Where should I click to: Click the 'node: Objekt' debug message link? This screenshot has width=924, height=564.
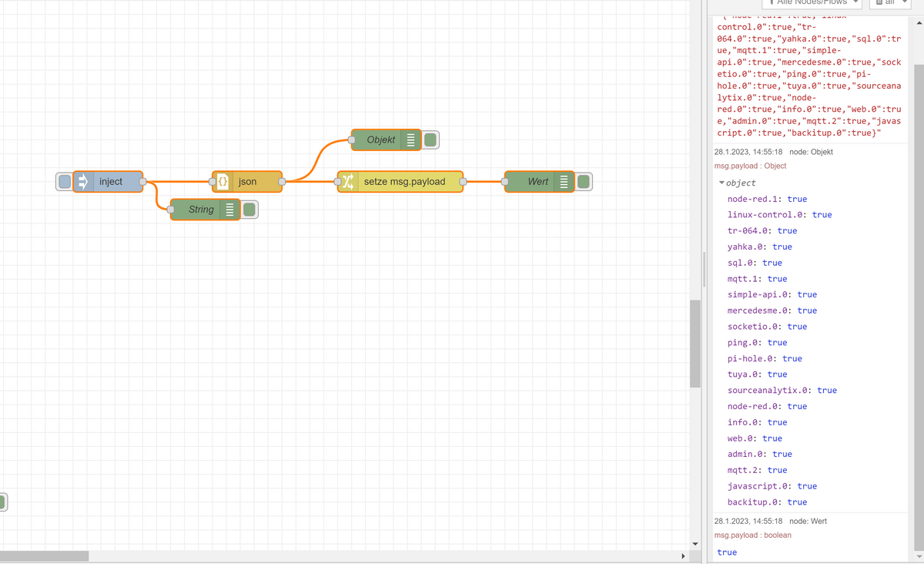click(x=812, y=152)
